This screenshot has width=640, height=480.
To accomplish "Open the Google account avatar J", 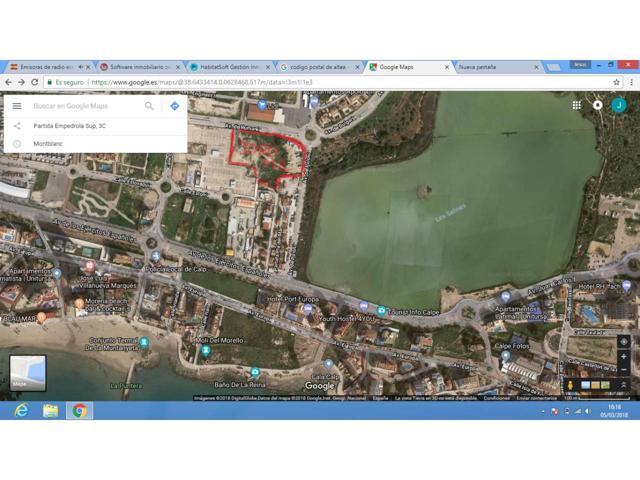I will click(619, 105).
